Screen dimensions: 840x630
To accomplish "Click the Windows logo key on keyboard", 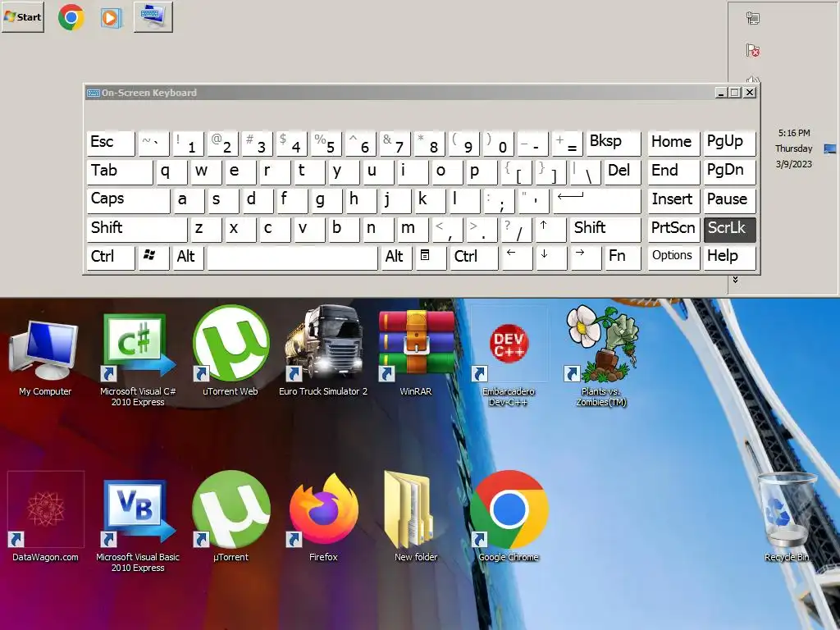I will point(153,258).
